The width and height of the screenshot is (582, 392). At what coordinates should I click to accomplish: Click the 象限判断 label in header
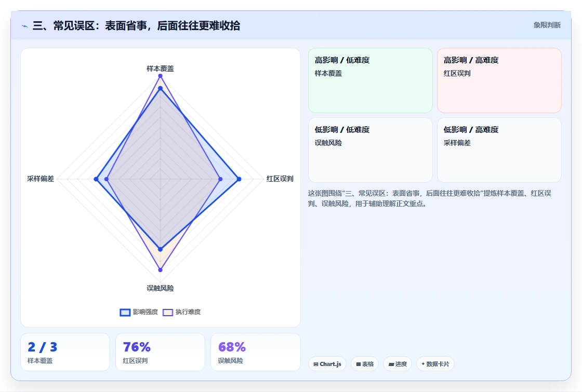(547, 25)
